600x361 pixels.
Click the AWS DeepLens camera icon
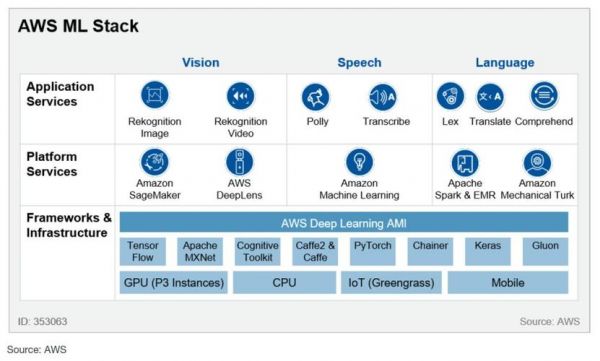[x=240, y=162]
